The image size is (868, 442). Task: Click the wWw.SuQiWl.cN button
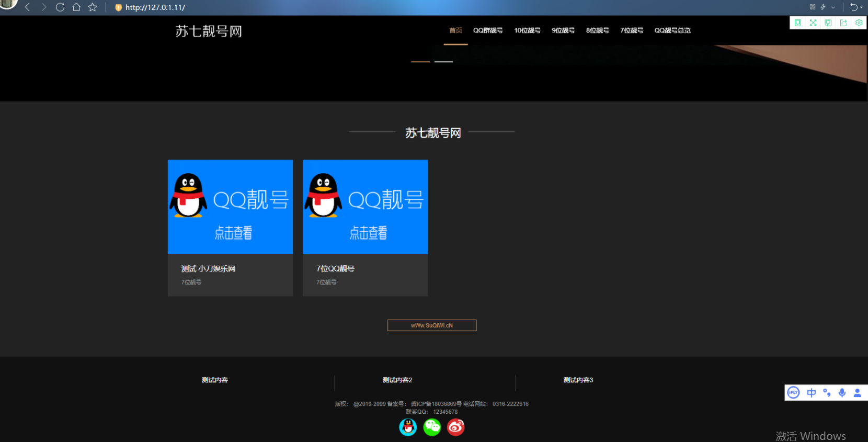pyautogui.click(x=432, y=325)
